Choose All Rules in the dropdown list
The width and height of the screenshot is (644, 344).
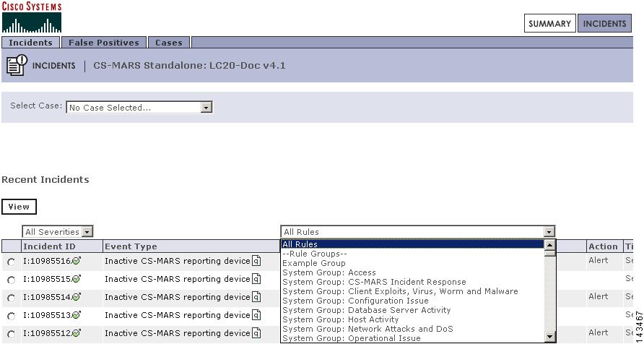point(412,244)
